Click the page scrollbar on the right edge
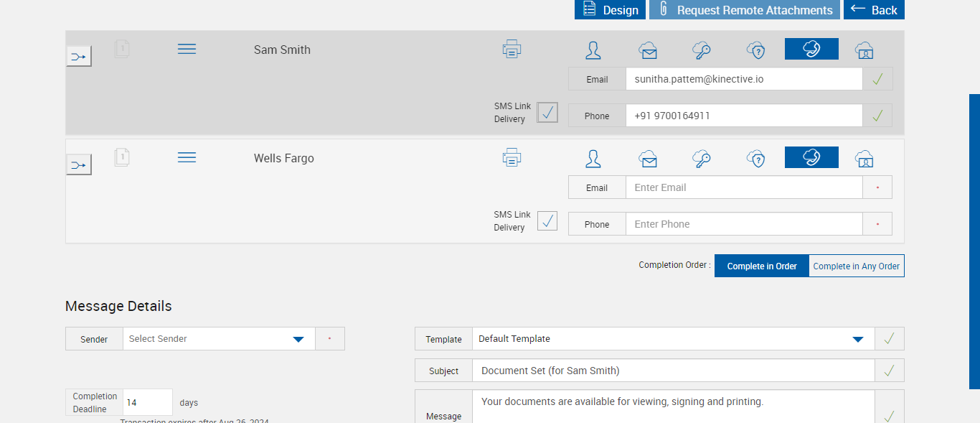Screen dimensions: 980x423 [974, 241]
